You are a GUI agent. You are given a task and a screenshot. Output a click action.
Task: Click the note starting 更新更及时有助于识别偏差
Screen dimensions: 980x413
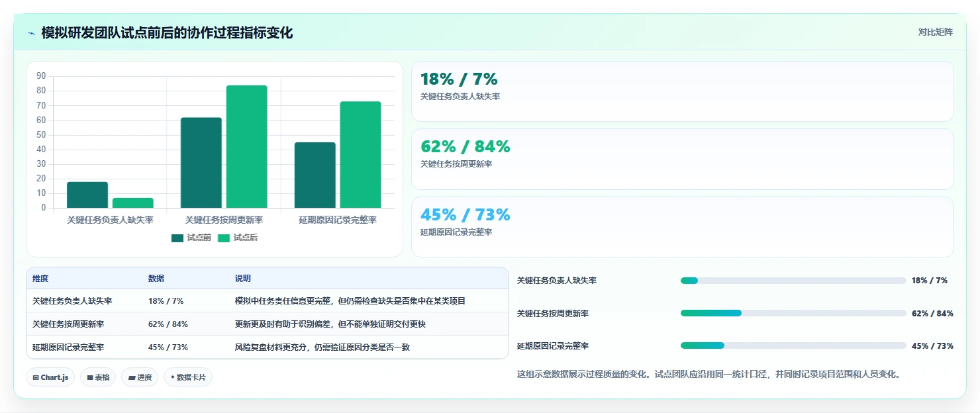[x=330, y=324]
